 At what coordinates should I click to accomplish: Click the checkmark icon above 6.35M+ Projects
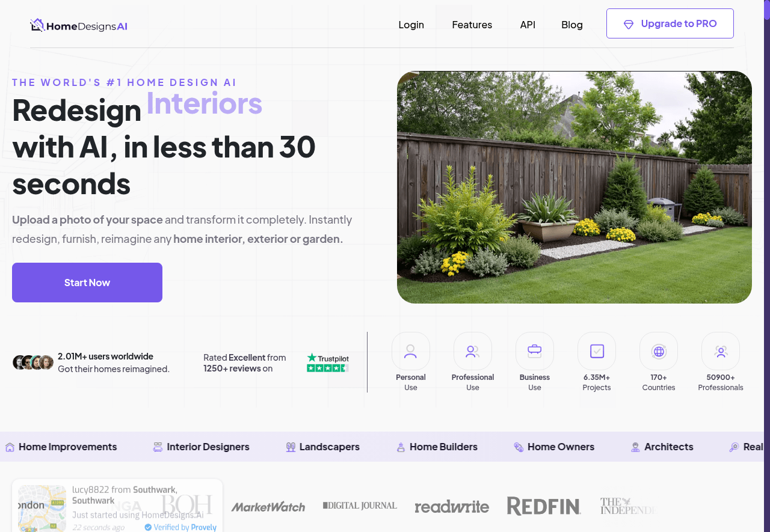[x=597, y=351]
